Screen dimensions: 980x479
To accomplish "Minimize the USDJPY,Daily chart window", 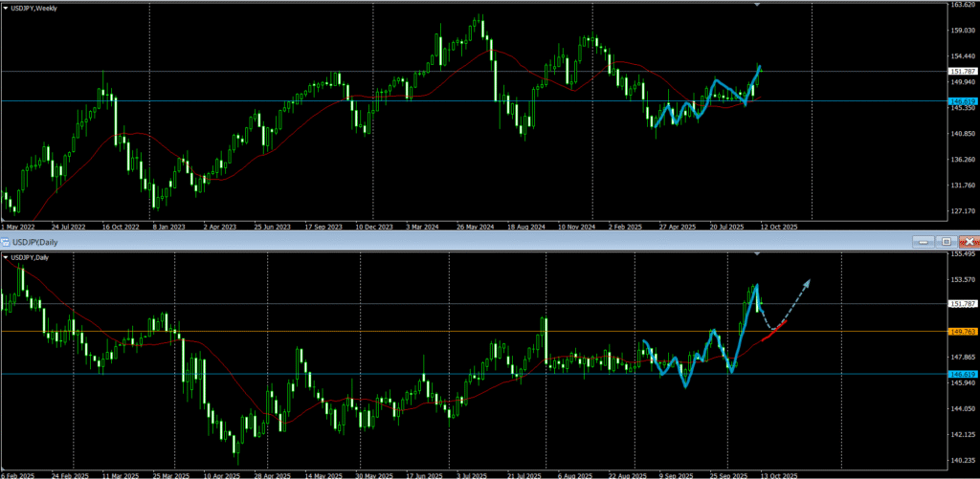I will point(923,243).
